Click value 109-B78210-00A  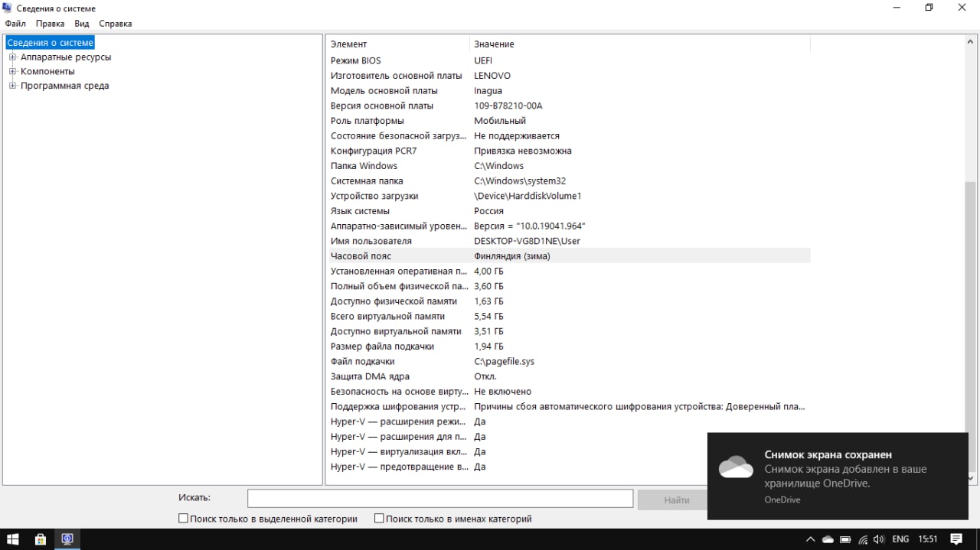point(508,106)
